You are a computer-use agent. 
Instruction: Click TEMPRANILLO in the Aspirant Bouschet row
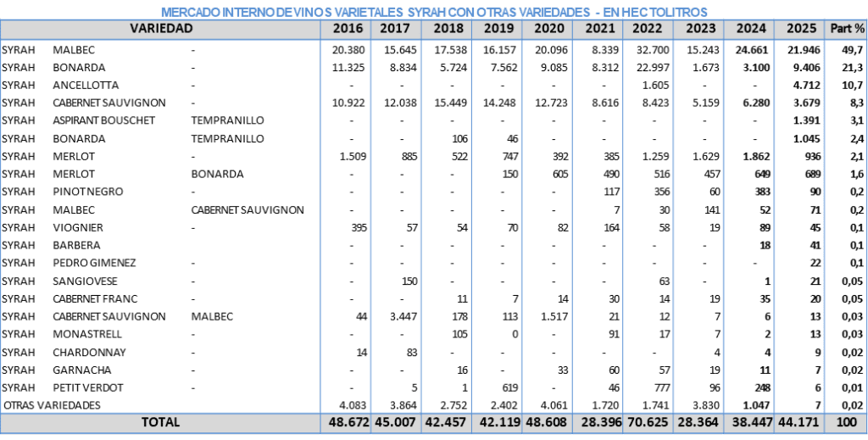pyautogui.click(x=228, y=120)
